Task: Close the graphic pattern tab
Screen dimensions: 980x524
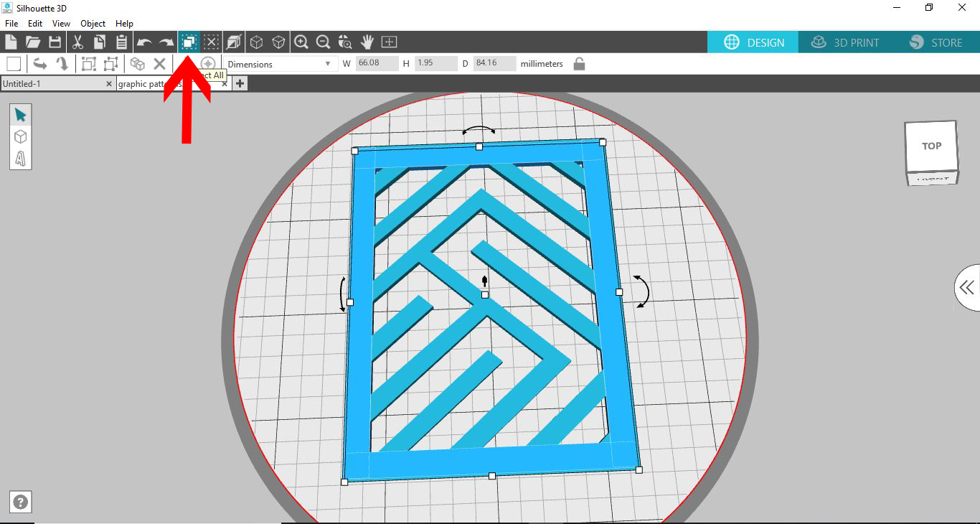Action: pos(225,84)
